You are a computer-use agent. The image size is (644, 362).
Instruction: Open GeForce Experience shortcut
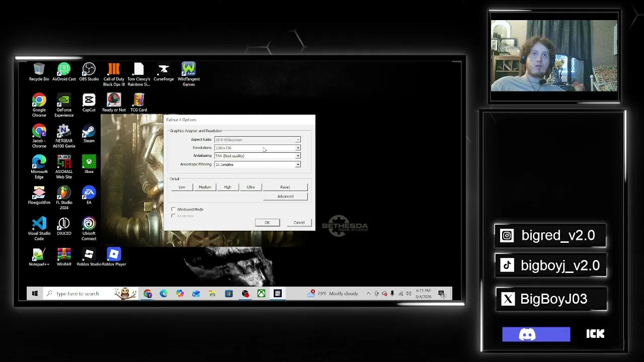click(x=64, y=105)
